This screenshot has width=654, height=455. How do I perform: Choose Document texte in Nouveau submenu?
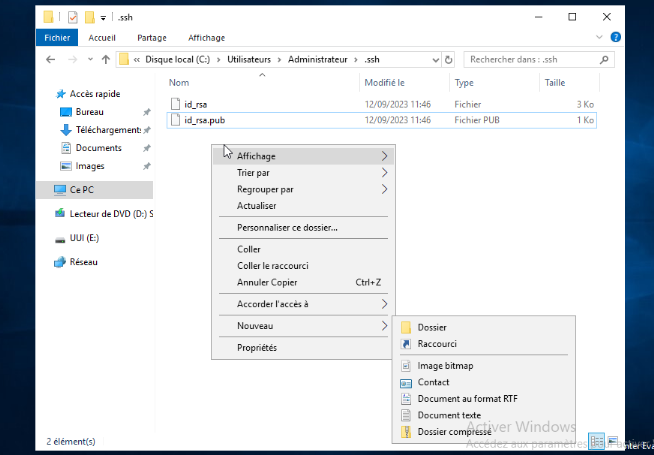pyautogui.click(x=449, y=415)
